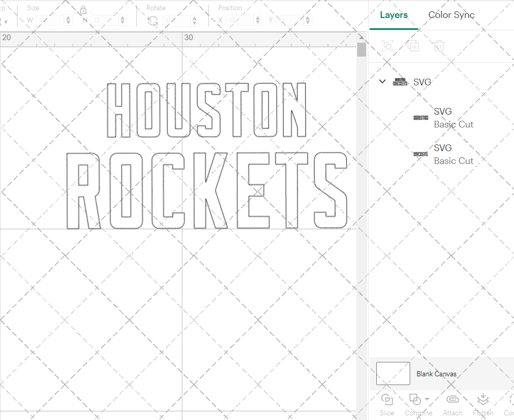The image size is (514, 420).
Task: Click the Slice tool icon
Action: click(387, 399)
